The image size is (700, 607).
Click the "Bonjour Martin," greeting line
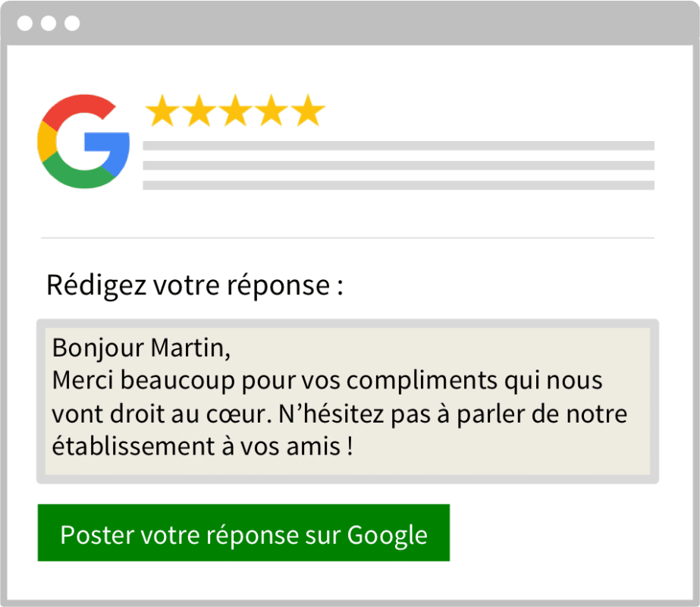(x=140, y=348)
